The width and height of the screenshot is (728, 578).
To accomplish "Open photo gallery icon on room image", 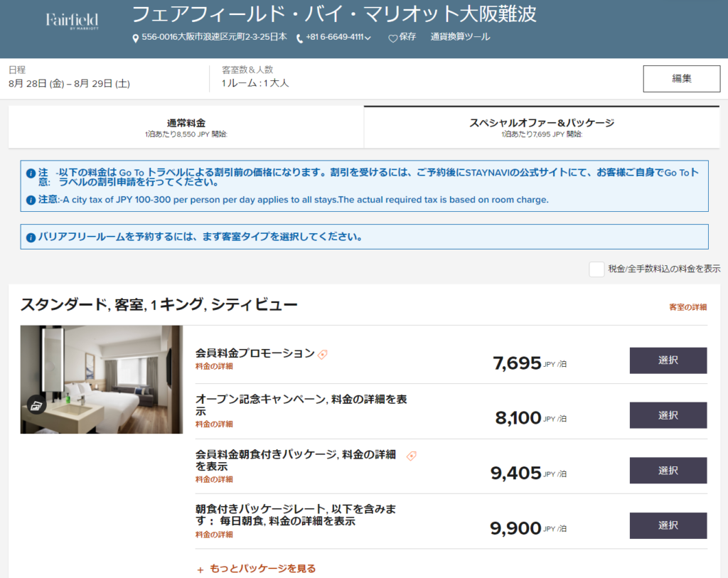I will pos(36,405).
